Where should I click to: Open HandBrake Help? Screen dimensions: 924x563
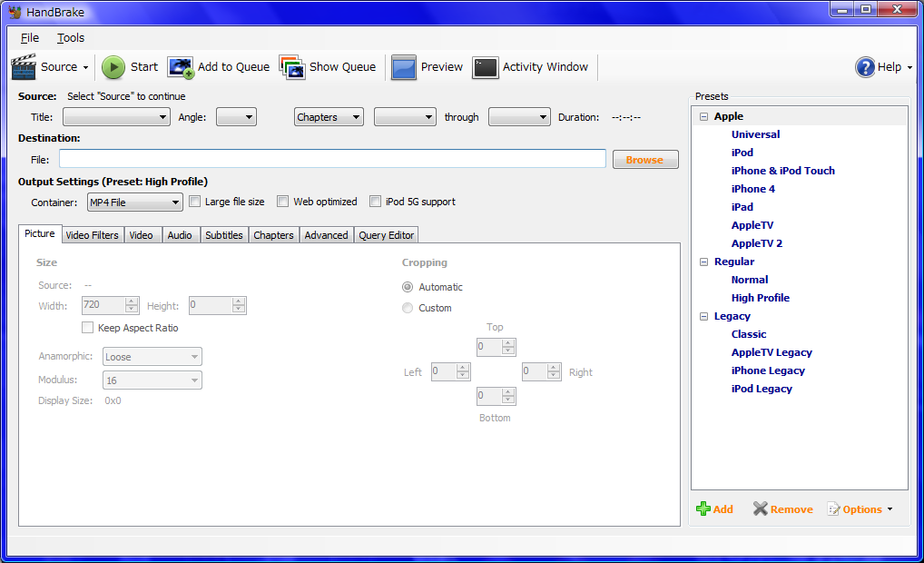coord(881,66)
